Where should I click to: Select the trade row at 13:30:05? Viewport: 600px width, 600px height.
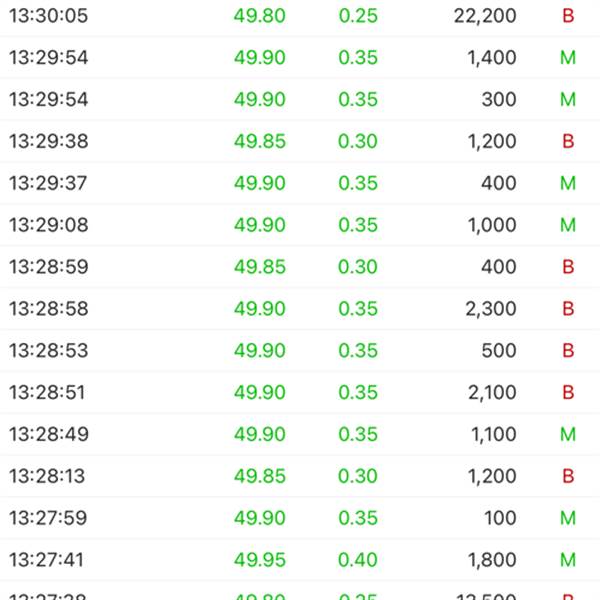click(x=300, y=16)
